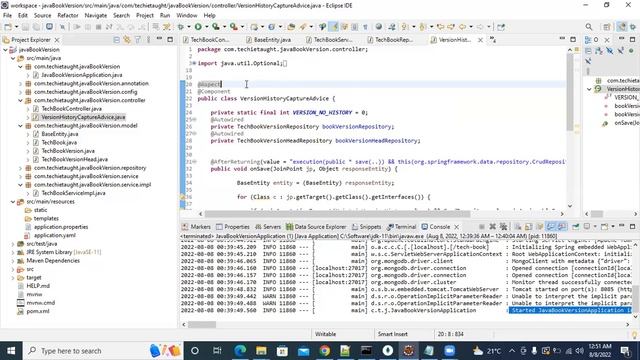Collapse com.techietaught.javaBookVersion.model package
Screen dimensions: 640x360
pos(20,126)
